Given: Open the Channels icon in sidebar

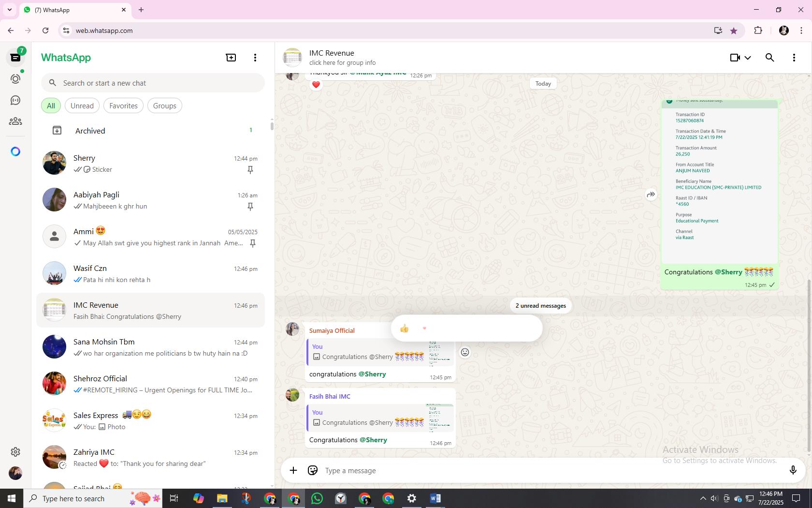Looking at the screenshot, I should (15, 100).
